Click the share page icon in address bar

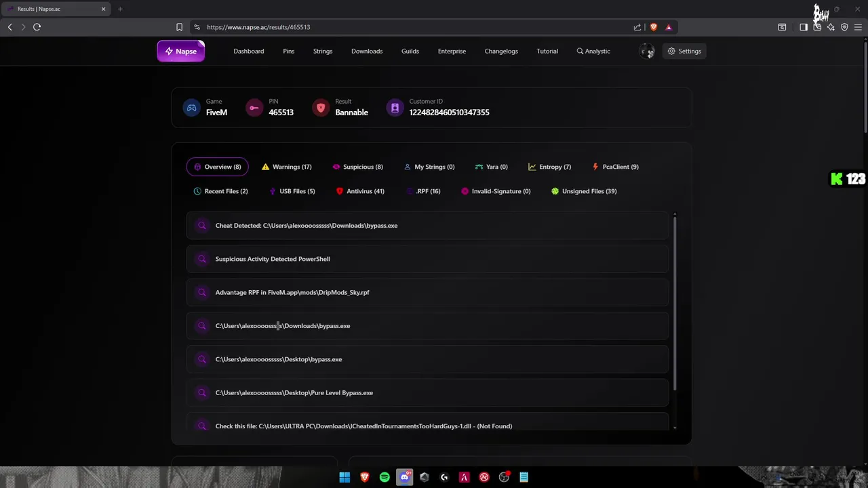[637, 27]
